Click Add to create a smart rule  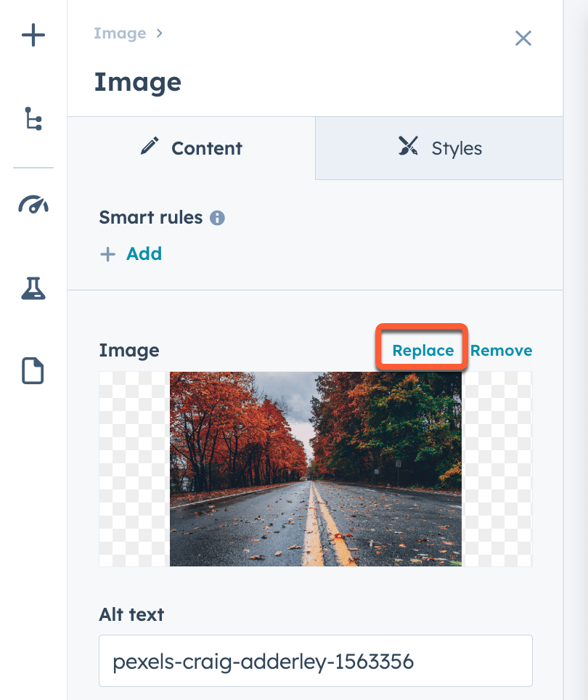point(144,254)
